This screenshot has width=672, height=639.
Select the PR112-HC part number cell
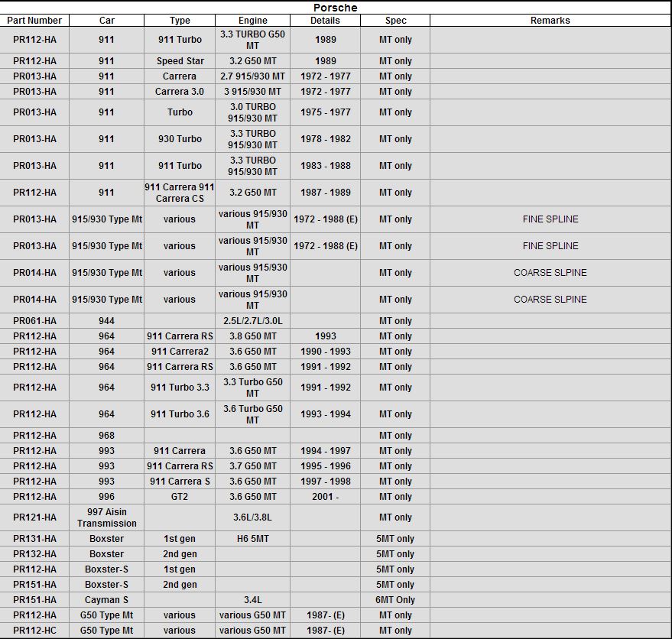pyautogui.click(x=34, y=631)
